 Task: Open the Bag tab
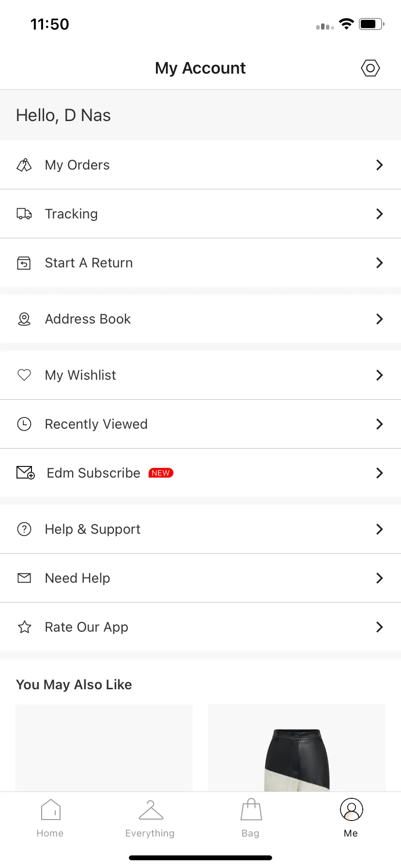click(x=251, y=819)
